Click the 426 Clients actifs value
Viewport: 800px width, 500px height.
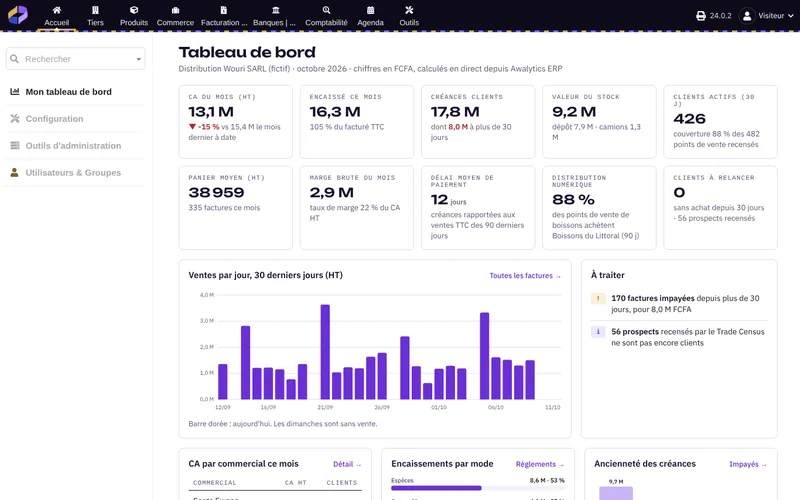[x=689, y=119]
